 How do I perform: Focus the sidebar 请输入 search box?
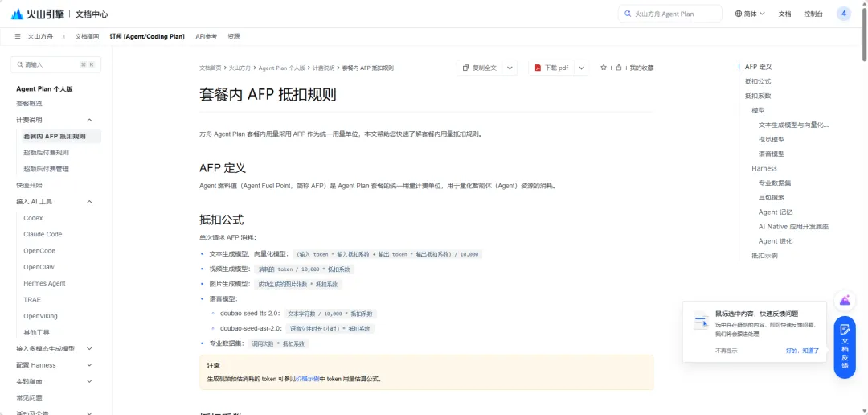[x=56, y=64]
